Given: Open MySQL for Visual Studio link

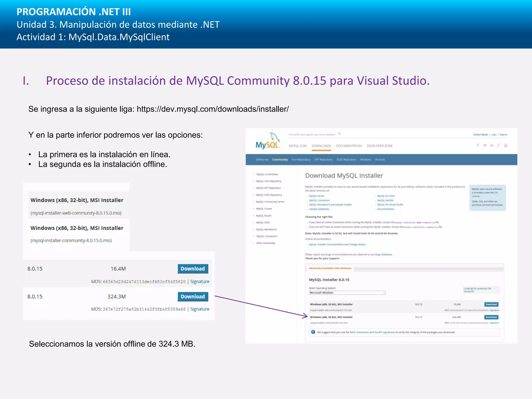Looking at the screenshot, I should [x=390, y=205].
